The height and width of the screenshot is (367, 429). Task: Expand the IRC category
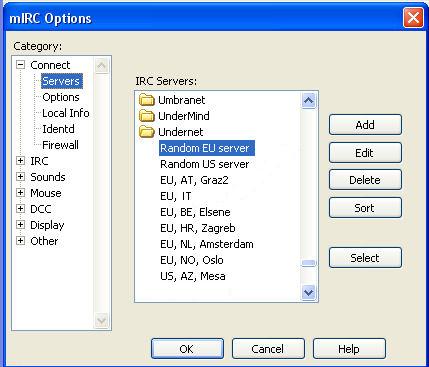[x=21, y=161]
